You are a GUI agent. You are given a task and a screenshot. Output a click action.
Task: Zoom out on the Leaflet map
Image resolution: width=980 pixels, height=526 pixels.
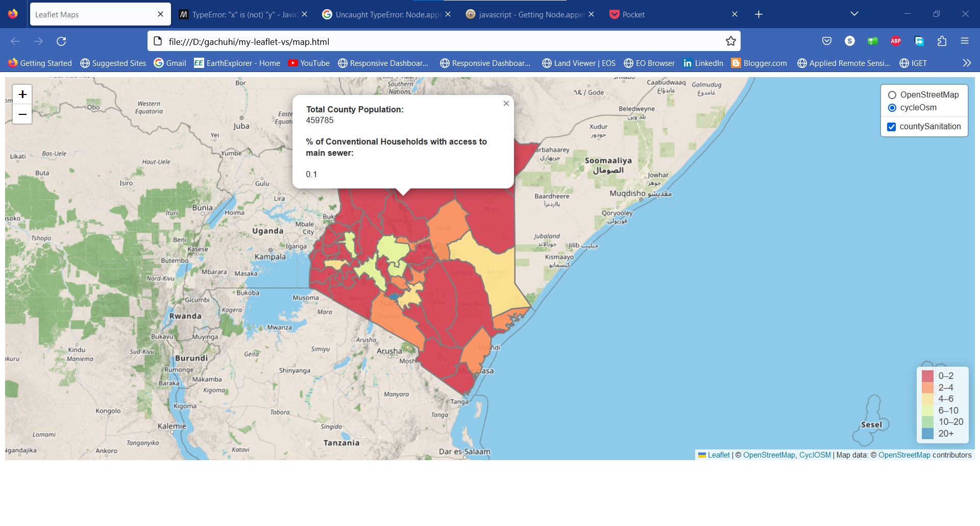coord(22,114)
